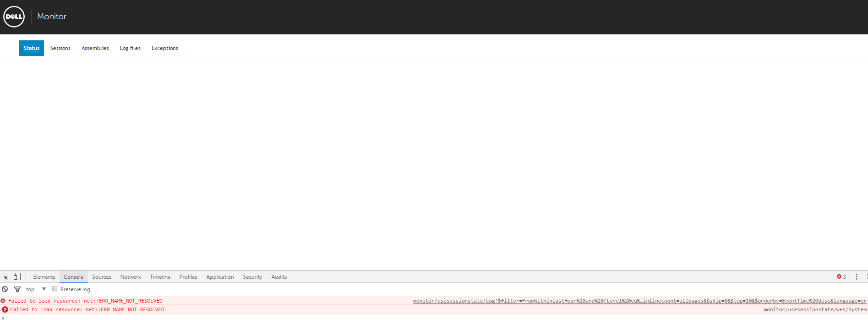Screen dimensions: 868x320
Task: Activate the inspect element picker icon
Action: (5, 277)
